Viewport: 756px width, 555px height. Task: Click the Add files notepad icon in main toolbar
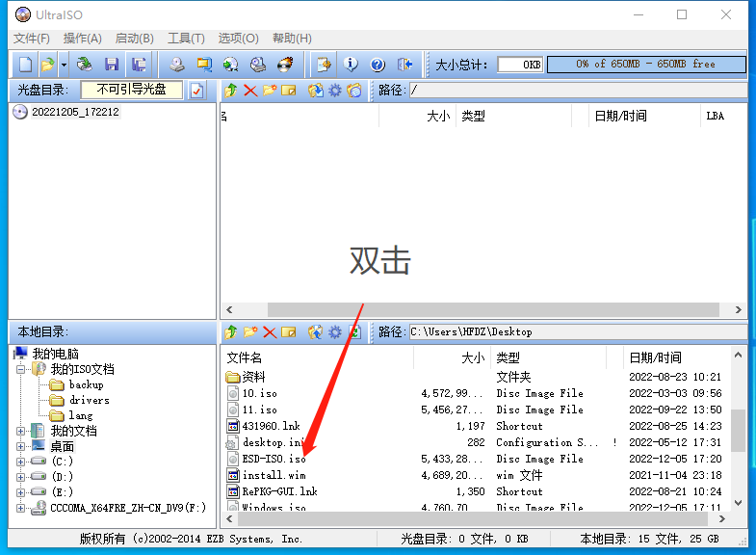323,65
